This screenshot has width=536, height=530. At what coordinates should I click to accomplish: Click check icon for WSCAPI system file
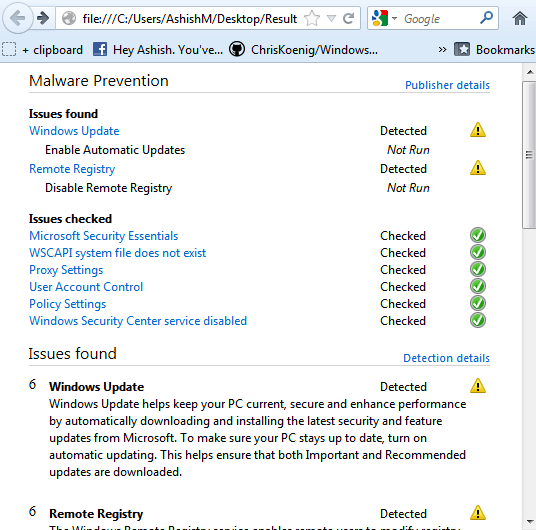(x=478, y=252)
